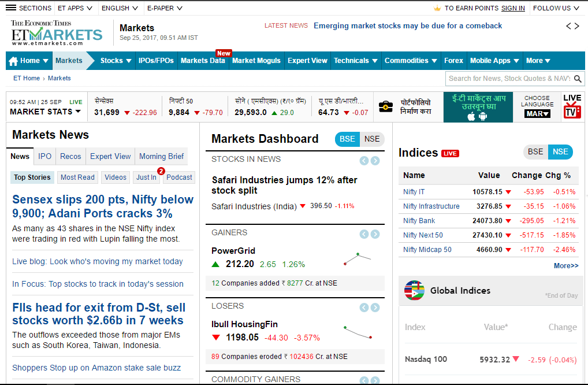Image resolution: width=588 pixels, height=385 pixels.
Task: Click the ET Markets logo
Action: click(56, 32)
